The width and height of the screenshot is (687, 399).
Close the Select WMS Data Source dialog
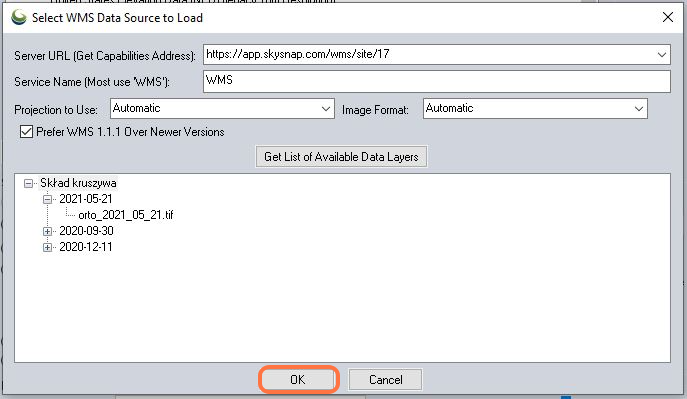[x=668, y=17]
